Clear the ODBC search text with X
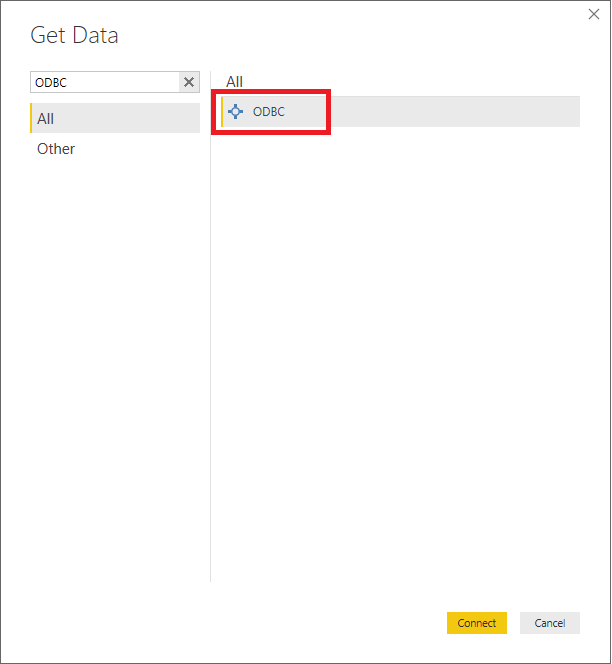612x664 pixels. click(x=189, y=82)
